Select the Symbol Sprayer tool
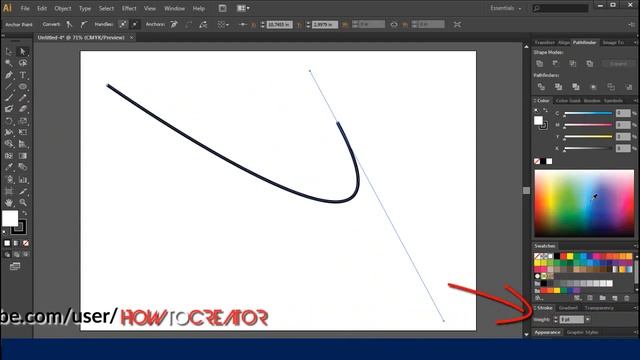The width and height of the screenshot is (640, 360). tap(9, 180)
